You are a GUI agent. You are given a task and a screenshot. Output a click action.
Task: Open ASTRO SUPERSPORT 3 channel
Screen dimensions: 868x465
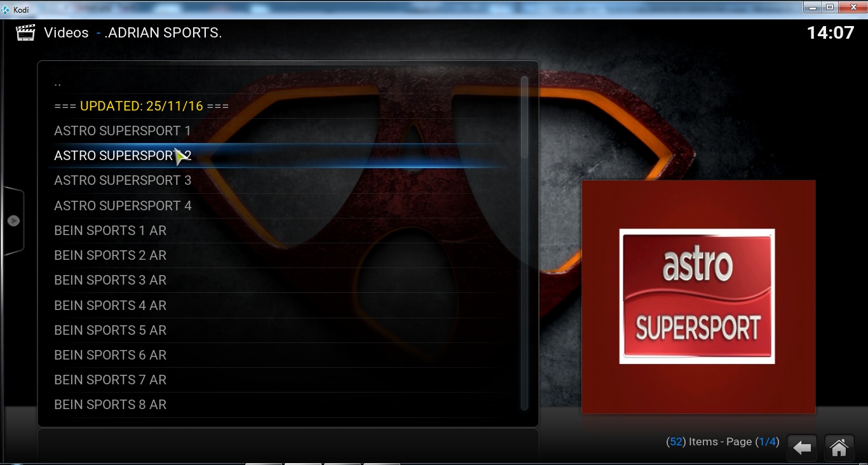[277, 180]
